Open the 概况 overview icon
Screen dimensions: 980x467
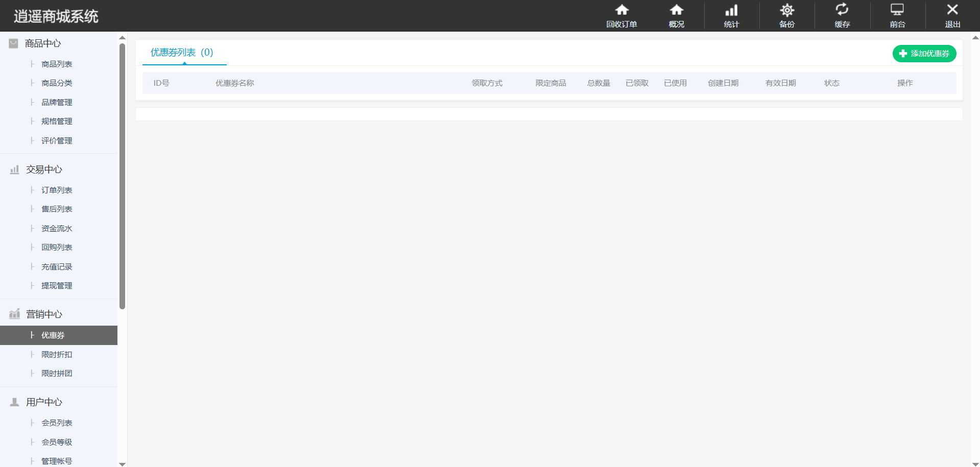tap(676, 10)
